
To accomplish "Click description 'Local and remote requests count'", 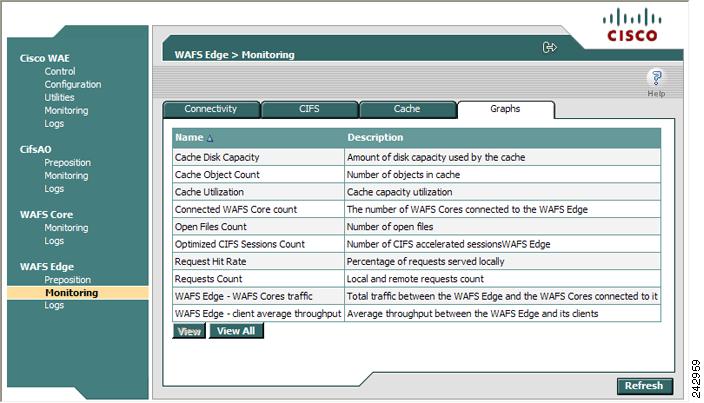I will pos(415,279).
